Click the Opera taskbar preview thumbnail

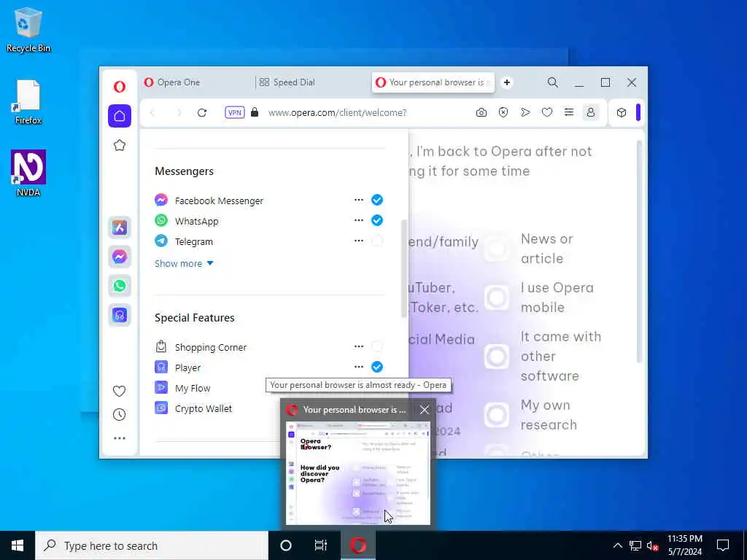coord(357,472)
